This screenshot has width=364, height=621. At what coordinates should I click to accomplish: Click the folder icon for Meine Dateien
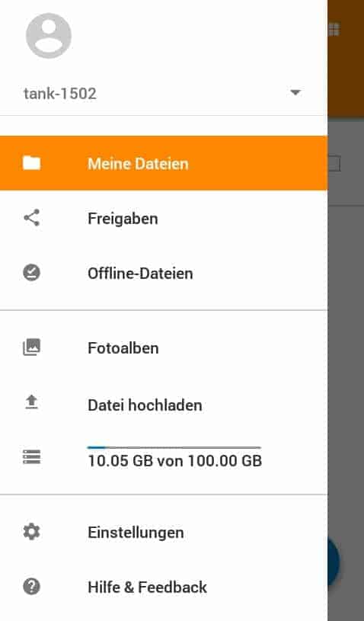[x=32, y=163]
